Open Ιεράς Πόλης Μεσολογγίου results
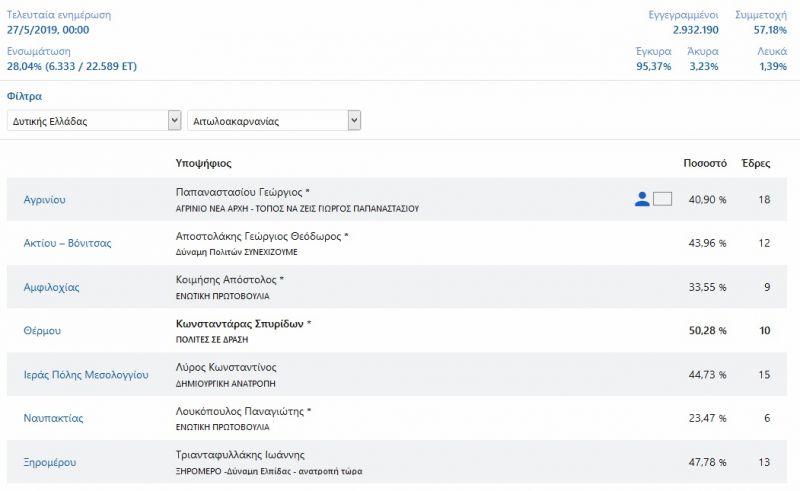 [x=86, y=375]
